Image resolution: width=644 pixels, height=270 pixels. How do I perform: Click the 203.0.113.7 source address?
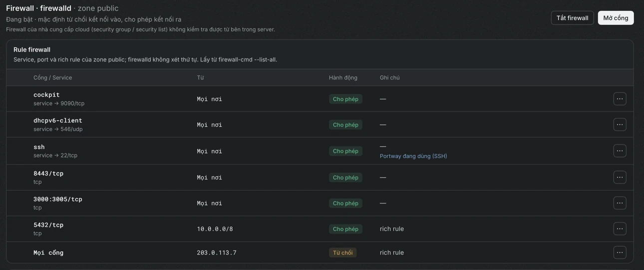(x=217, y=252)
